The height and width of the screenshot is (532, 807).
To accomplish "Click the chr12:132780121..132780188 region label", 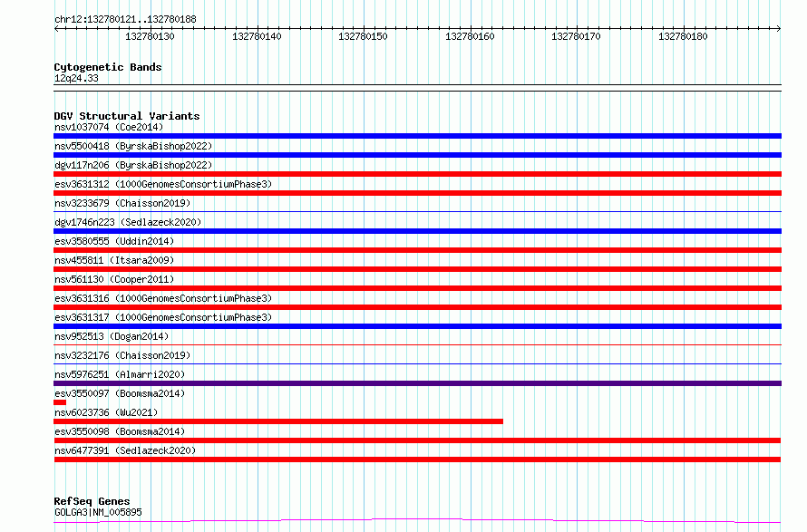I will point(125,20).
